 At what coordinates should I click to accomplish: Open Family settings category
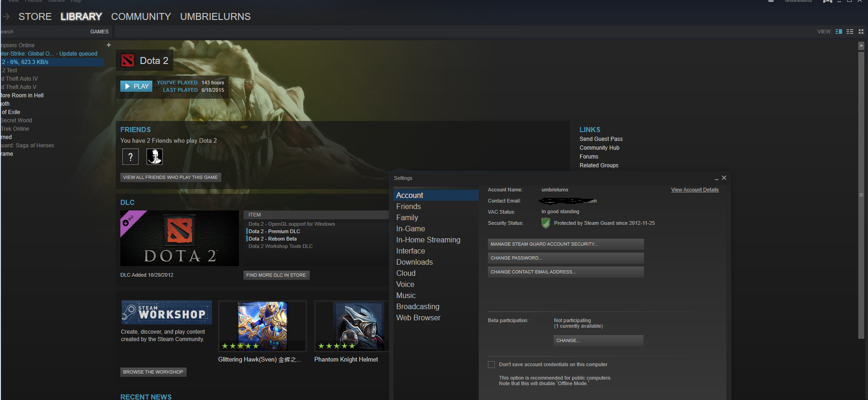point(436,217)
